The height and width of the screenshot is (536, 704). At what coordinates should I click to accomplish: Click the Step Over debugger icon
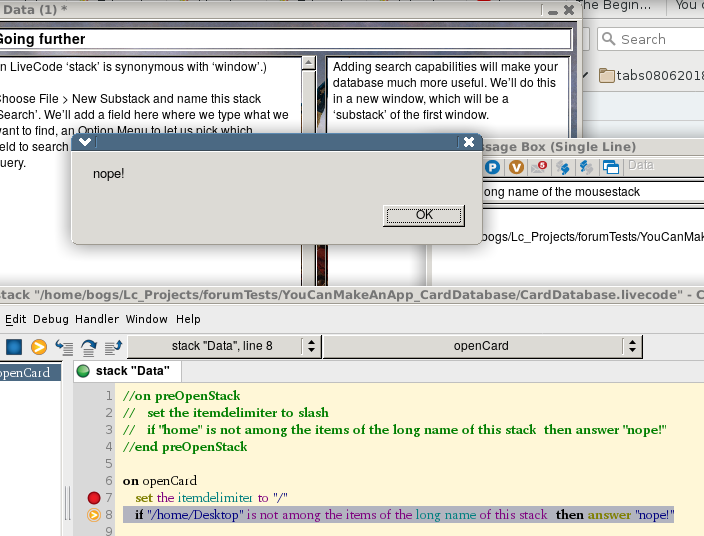pos(89,347)
